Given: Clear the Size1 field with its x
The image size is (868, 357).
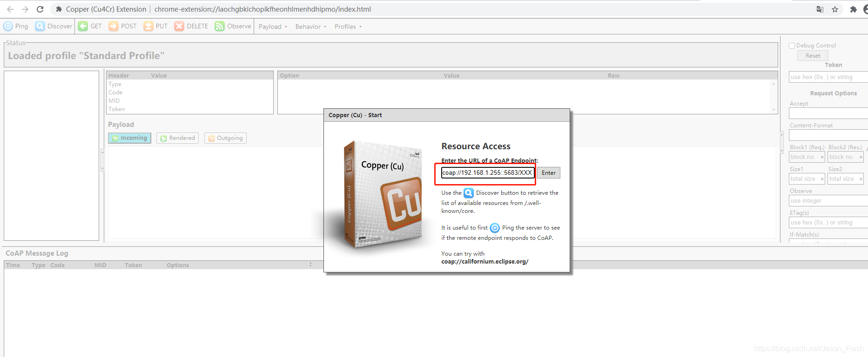Looking at the screenshot, I should click(822, 179).
